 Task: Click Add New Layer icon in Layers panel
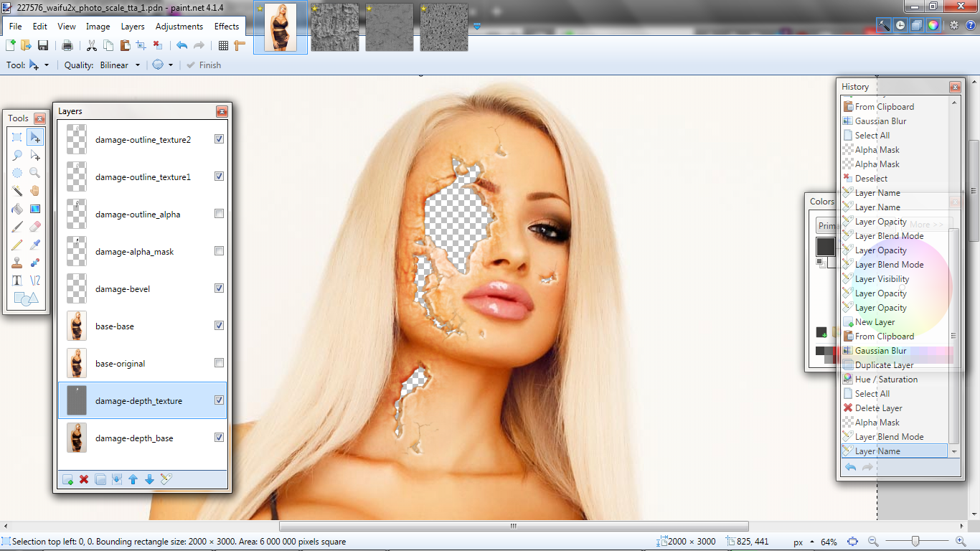click(67, 479)
